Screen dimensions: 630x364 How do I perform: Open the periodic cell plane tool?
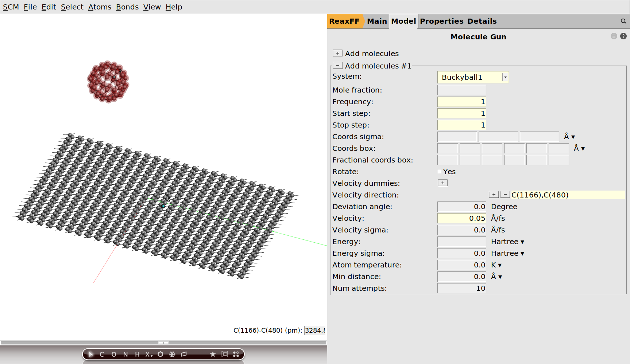184,354
